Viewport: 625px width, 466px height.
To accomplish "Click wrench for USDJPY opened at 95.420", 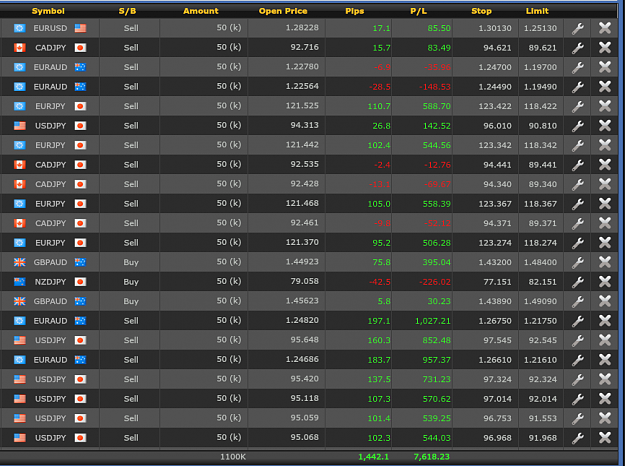I will [x=578, y=380].
